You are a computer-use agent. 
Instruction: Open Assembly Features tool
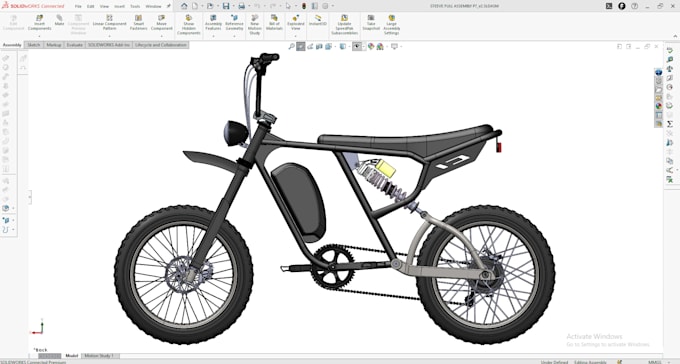click(x=213, y=23)
